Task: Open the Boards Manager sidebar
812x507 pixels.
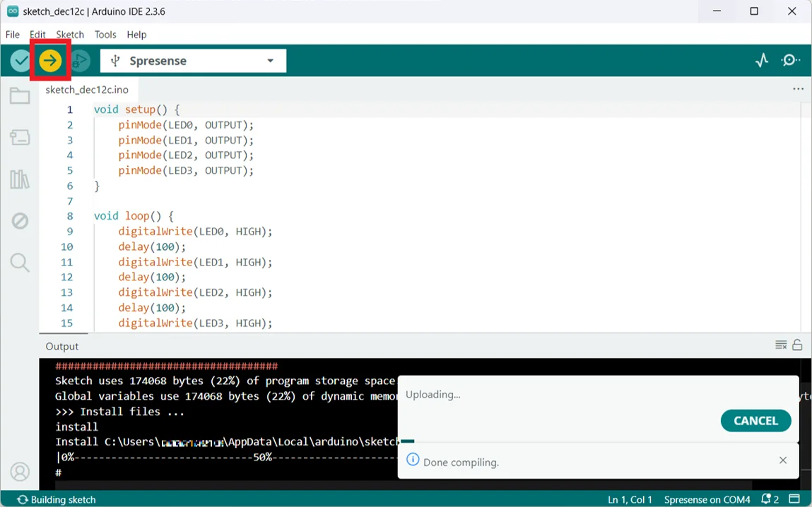Action: (20, 137)
